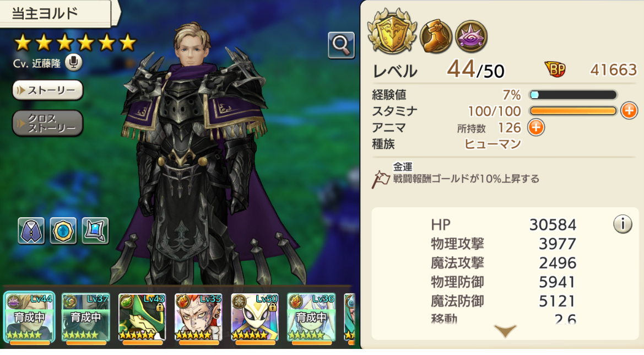Open the blue gem accessory icon

coord(63,231)
